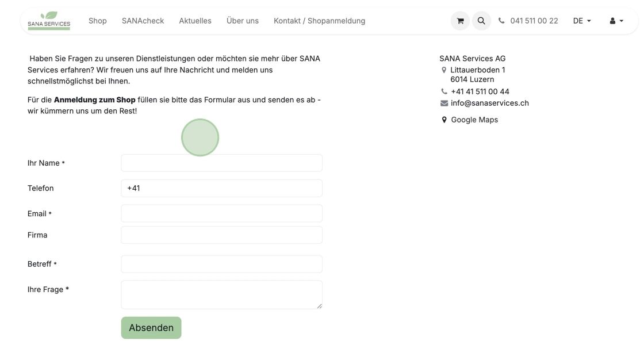
Task: Click the SANA Services logo
Action: [x=49, y=21]
